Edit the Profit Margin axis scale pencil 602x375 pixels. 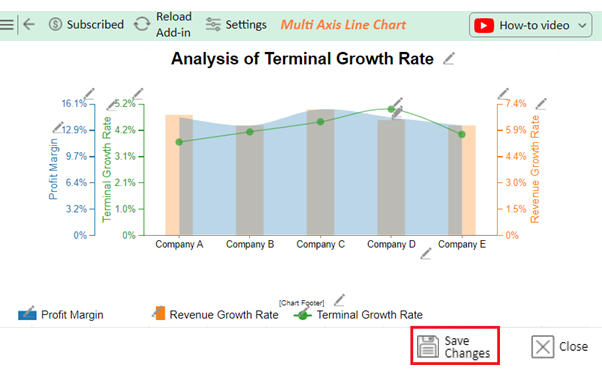click(x=89, y=94)
